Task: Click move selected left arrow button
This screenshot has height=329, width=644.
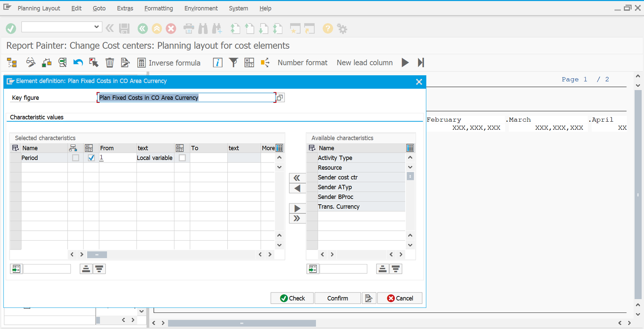Action: click(297, 188)
